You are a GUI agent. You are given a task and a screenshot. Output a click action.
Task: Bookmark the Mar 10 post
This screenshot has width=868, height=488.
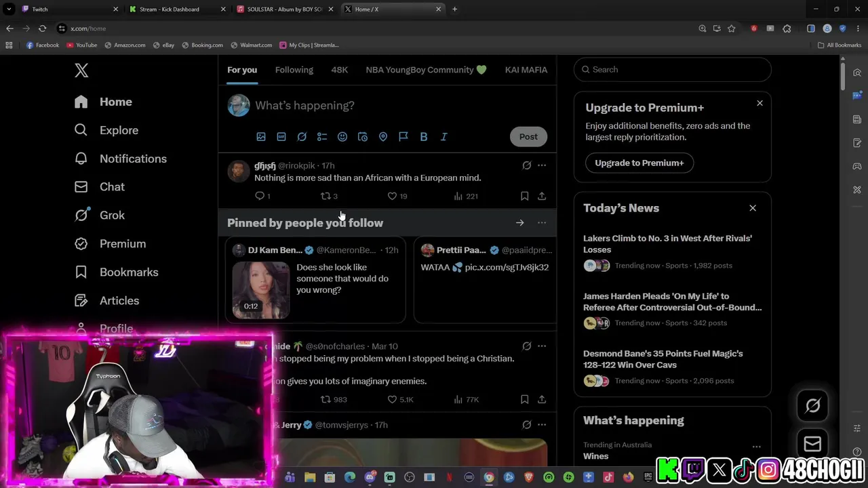coord(524,400)
